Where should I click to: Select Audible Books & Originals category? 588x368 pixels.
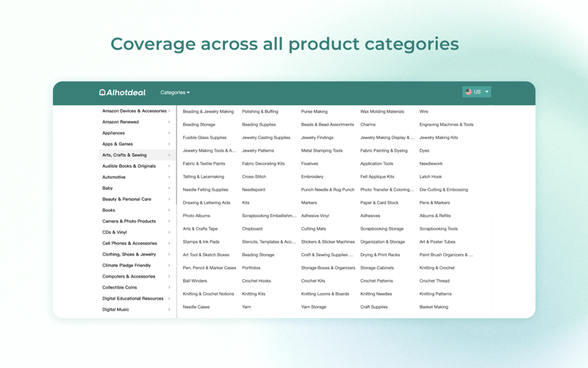pos(129,166)
